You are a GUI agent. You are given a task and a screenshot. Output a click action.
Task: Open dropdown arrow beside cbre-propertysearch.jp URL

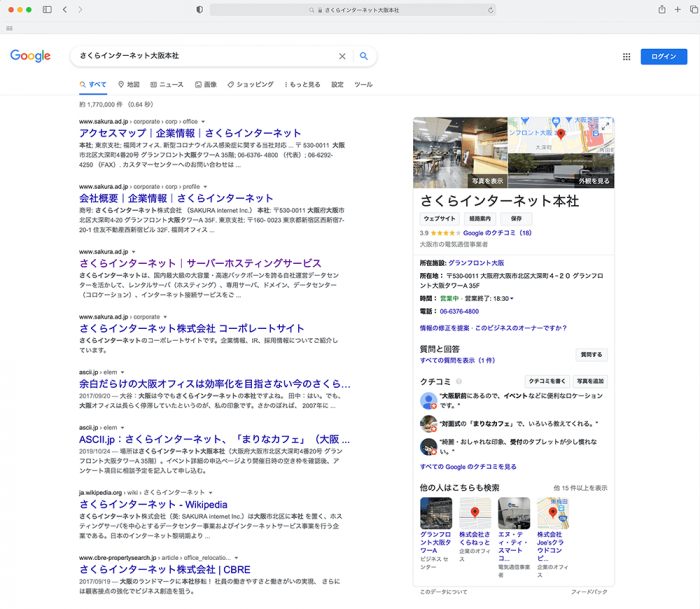tap(236, 558)
